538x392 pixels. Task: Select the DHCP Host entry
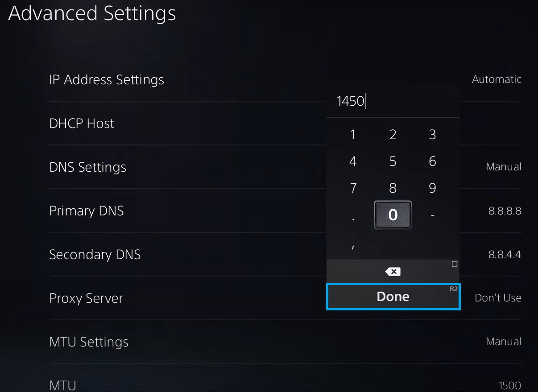click(x=82, y=124)
